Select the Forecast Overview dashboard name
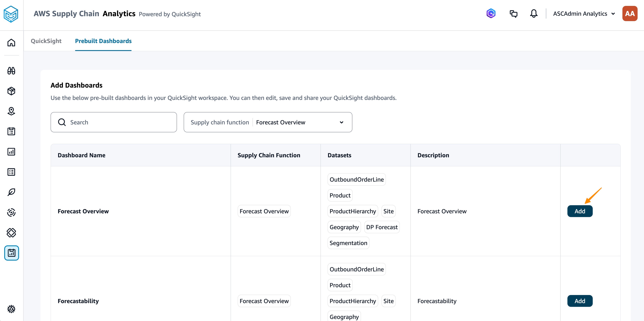This screenshot has height=321, width=644. pyautogui.click(x=83, y=211)
